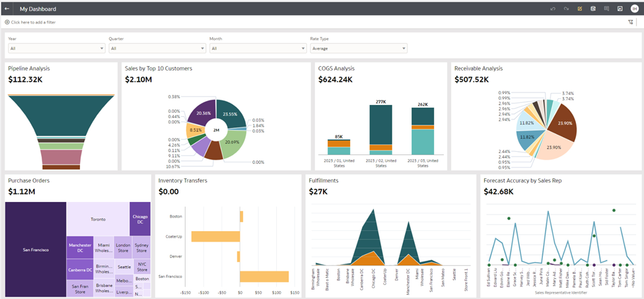Viewport: 644px width, 299px height.
Task: Click the Toronto tile in Purchase Orders
Action: (x=98, y=218)
